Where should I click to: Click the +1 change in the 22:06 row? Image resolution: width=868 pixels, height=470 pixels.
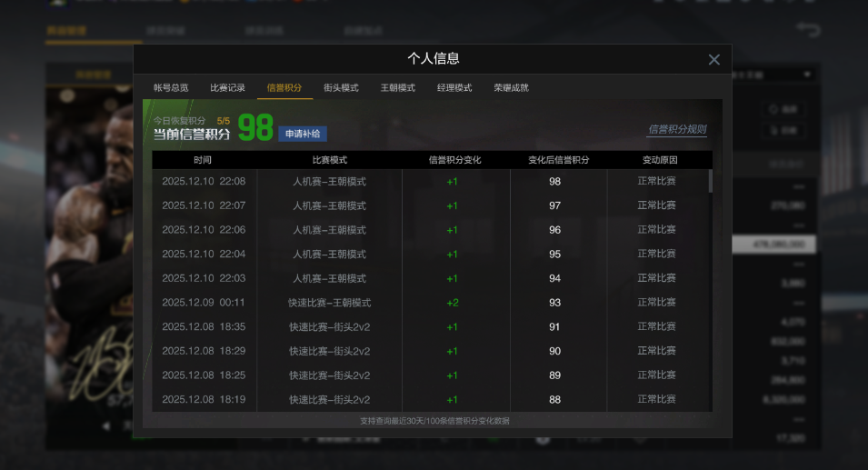click(x=453, y=230)
